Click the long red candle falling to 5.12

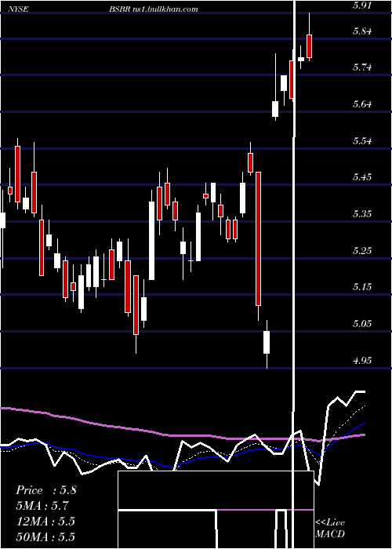258,238
